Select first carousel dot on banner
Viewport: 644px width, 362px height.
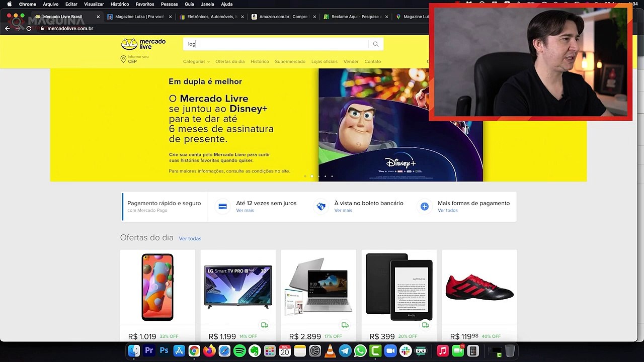tap(305, 176)
